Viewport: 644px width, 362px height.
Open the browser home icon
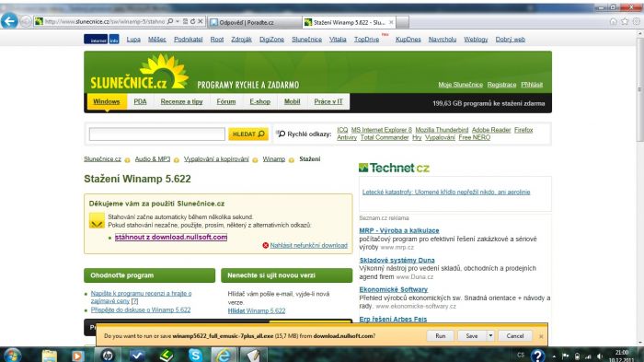614,21
